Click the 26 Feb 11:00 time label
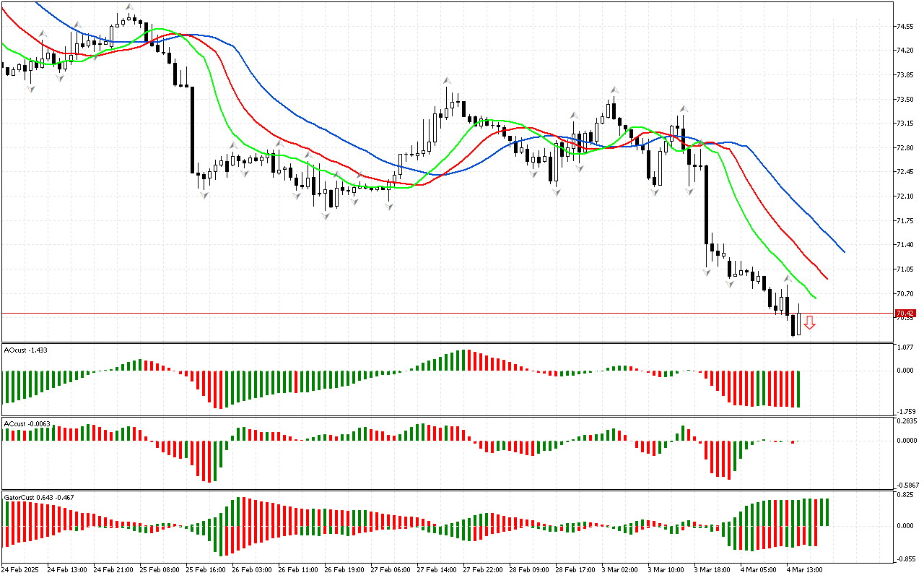Image resolution: width=924 pixels, height=578 pixels. [298, 569]
